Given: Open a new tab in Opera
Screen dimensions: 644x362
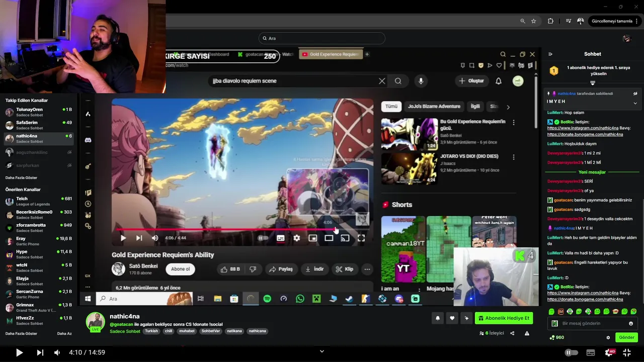Looking at the screenshot, I should point(367,54).
